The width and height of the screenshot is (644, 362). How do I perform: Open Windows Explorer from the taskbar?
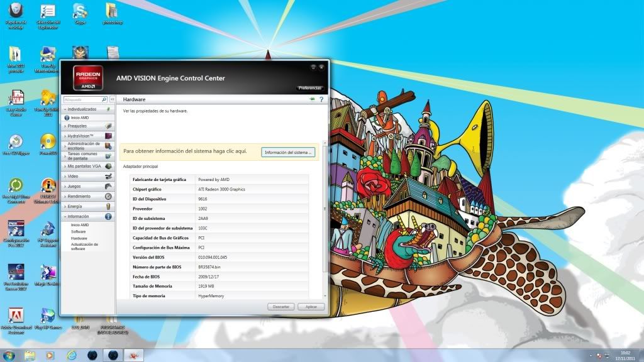coord(30,355)
